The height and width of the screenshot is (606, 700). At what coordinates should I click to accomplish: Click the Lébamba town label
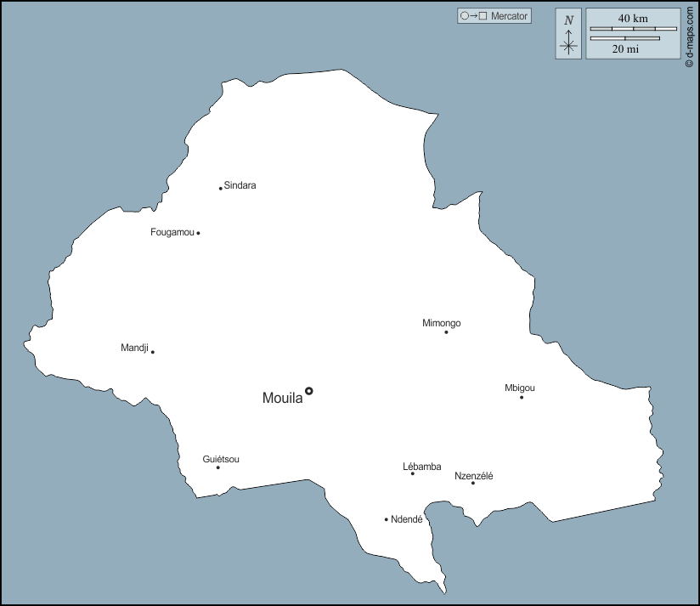click(x=421, y=466)
